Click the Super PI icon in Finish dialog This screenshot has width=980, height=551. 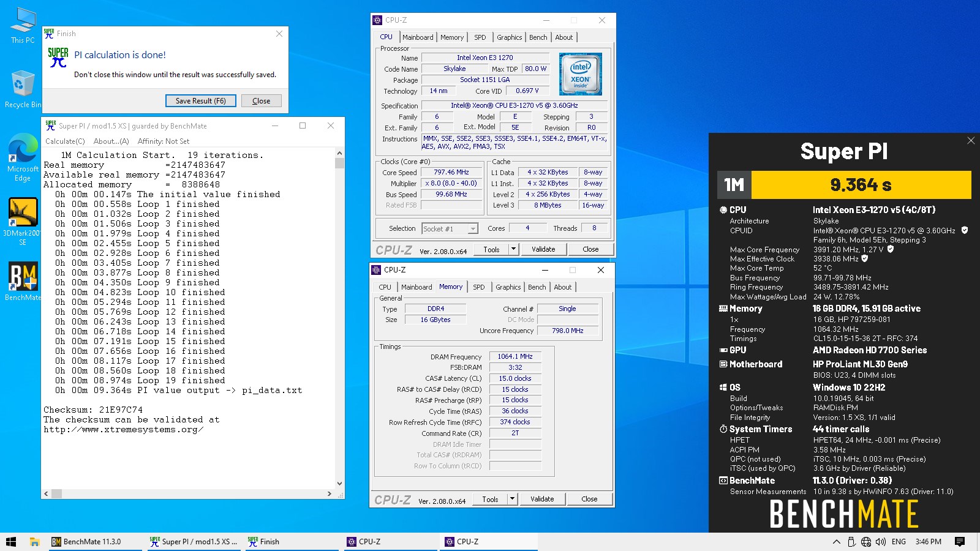click(58, 58)
